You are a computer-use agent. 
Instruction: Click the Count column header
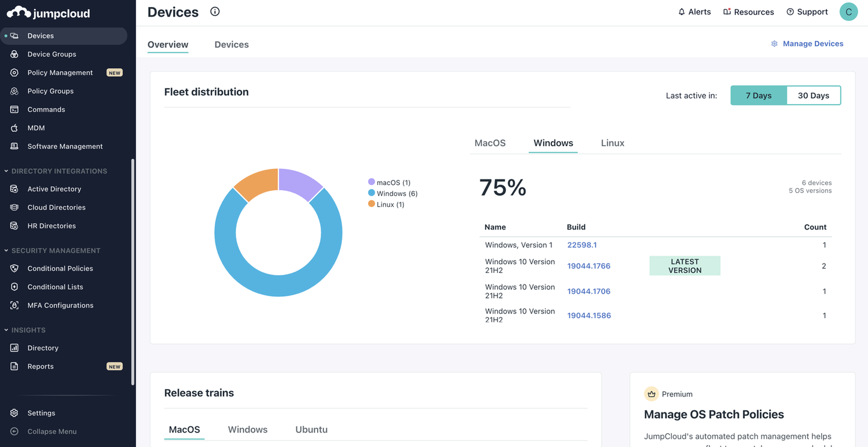click(815, 227)
